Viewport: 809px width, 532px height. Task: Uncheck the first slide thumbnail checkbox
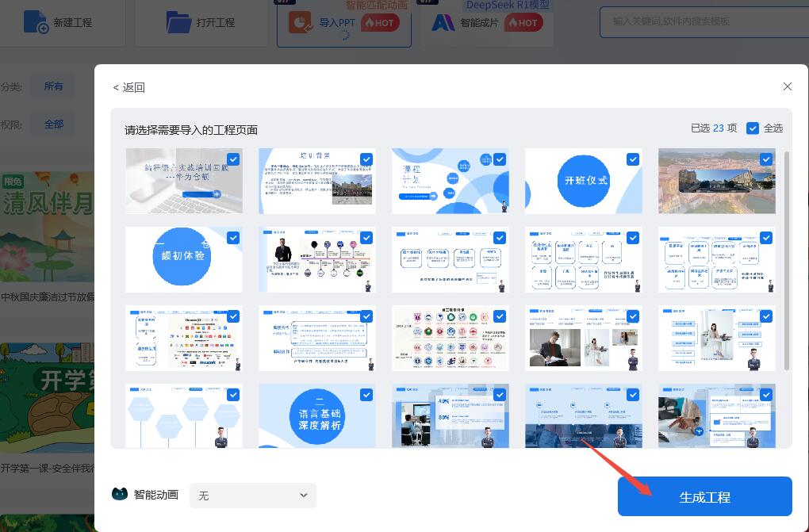(x=233, y=159)
